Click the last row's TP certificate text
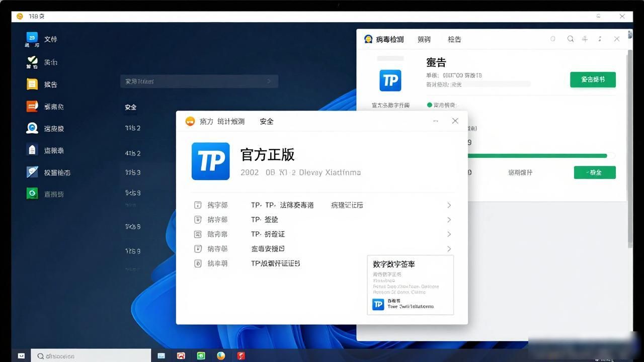 [x=276, y=263]
